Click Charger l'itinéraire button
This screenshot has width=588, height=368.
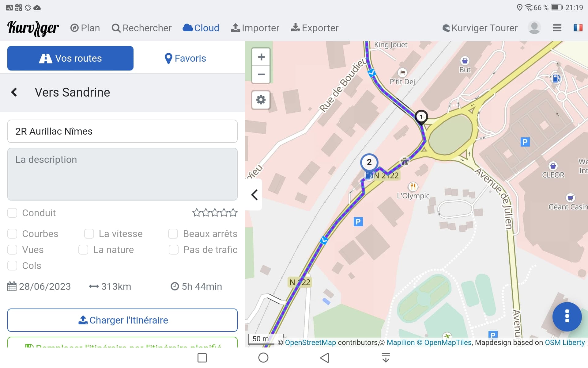[x=123, y=320]
